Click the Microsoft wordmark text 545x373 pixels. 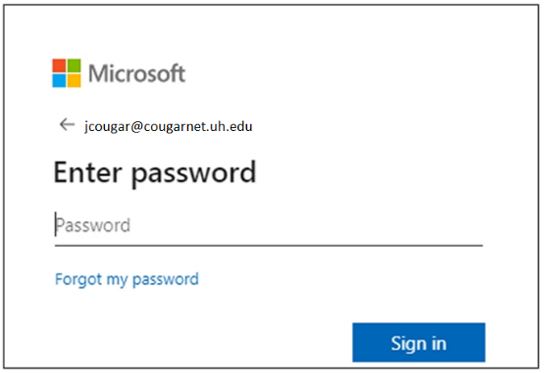137,73
